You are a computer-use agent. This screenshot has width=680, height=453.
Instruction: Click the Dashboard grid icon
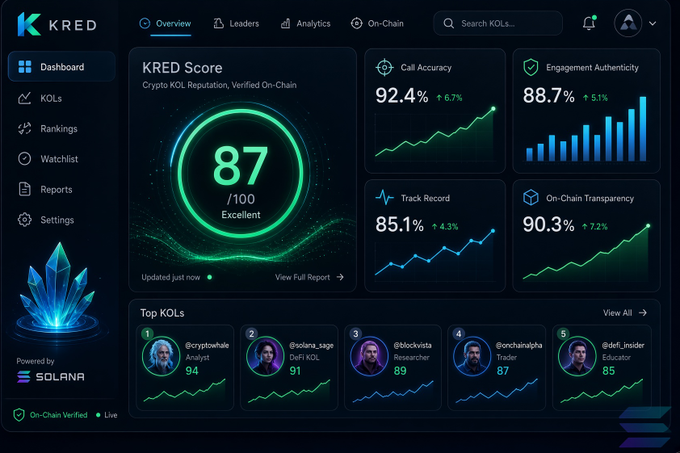click(x=25, y=67)
